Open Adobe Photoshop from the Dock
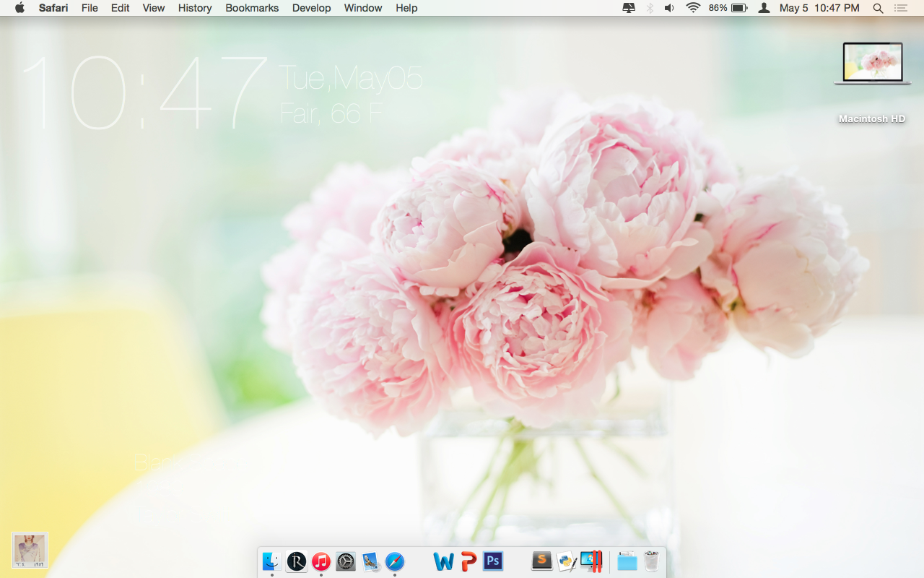The height and width of the screenshot is (578, 924). click(x=493, y=561)
